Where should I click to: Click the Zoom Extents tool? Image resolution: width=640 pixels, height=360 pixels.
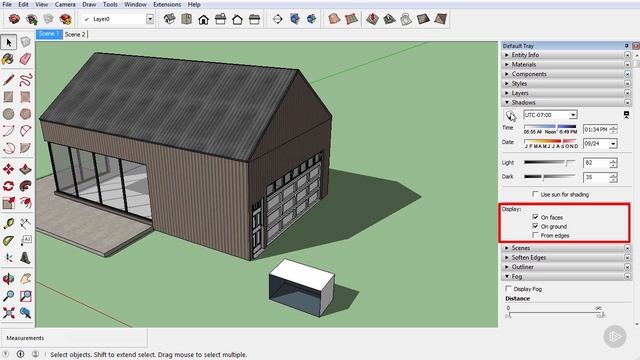[8, 313]
